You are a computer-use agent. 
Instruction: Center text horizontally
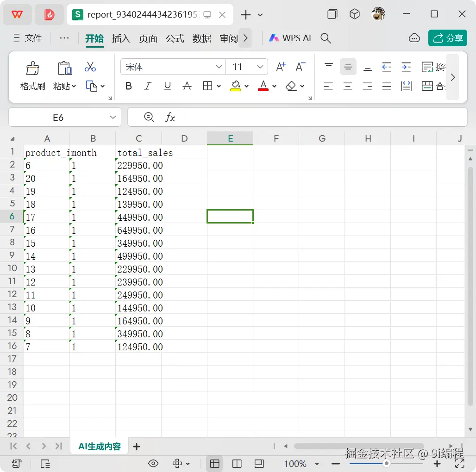pyautogui.click(x=348, y=87)
